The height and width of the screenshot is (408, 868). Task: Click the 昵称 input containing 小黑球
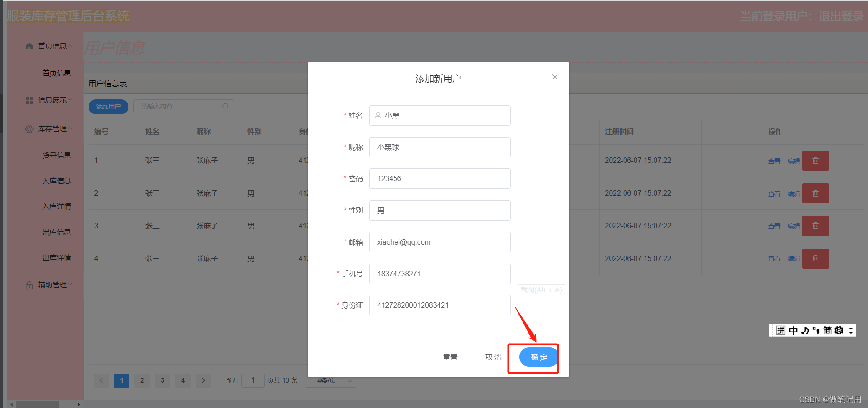[440, 147]
